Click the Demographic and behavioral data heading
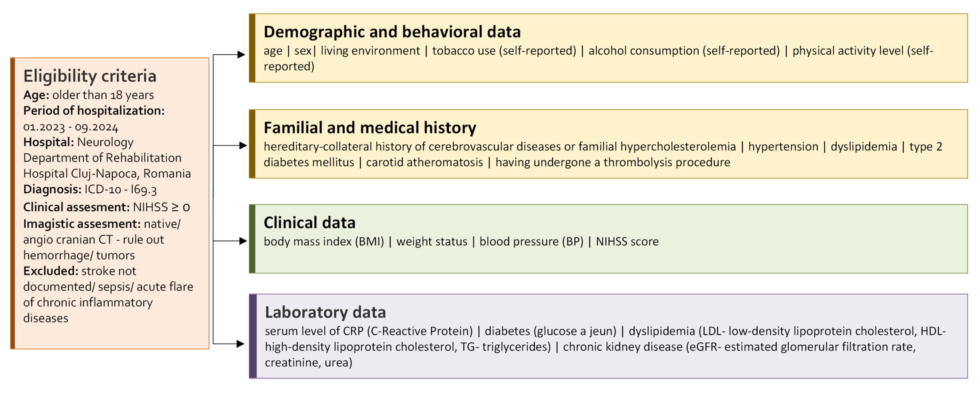The width and height of the screenshot is (980, 394). coord(392,32)
